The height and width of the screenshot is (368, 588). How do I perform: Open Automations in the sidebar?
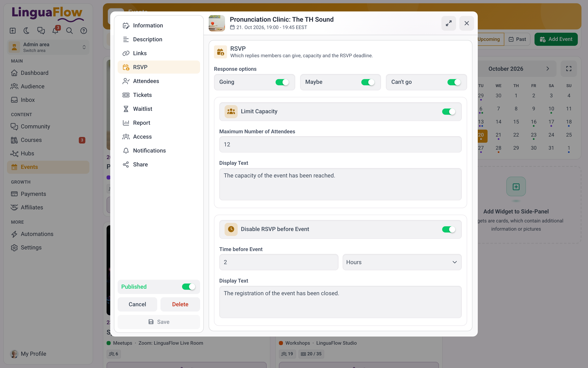[48, 234]
